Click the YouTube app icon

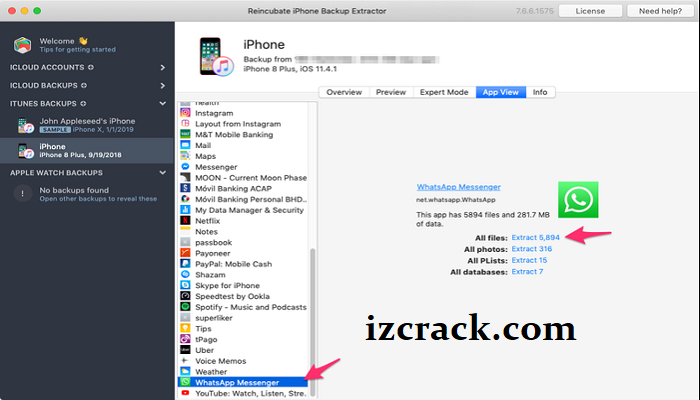coord(185,393)
